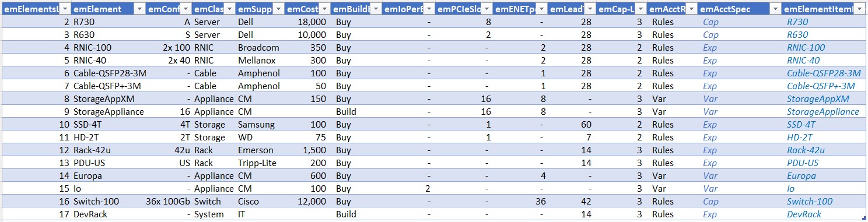The width and height of the screenshot is (868, 222).
Task: Follow the RNIC-100 item link
Action: click(x=806, y=48)
